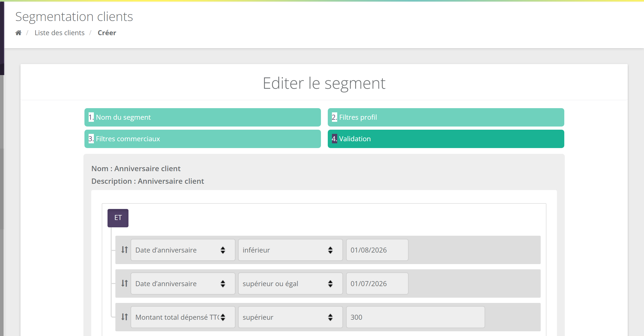Go to home via the house icon
Image resolution: width=644 pixels, height=336 pixels.
18,33
